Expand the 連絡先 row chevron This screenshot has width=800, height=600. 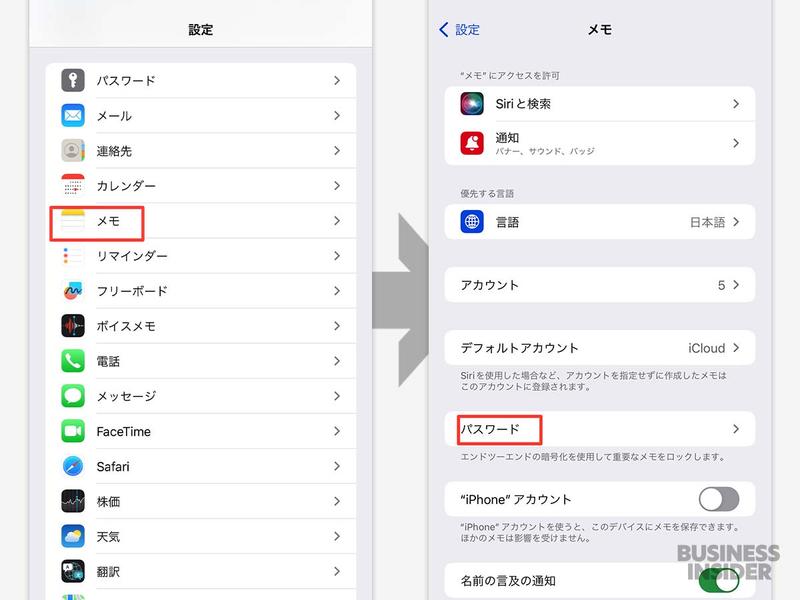click(x=337, y=151)
